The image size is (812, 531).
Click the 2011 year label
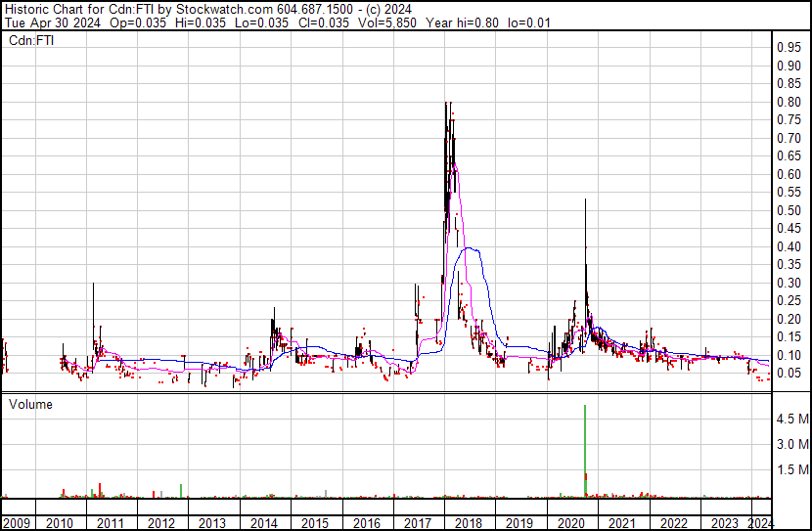pyautogui.click(x=111, y=523)
